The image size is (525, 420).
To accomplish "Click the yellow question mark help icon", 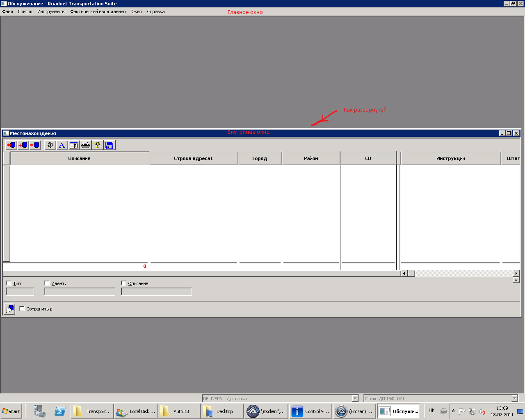I will point(97,145).
